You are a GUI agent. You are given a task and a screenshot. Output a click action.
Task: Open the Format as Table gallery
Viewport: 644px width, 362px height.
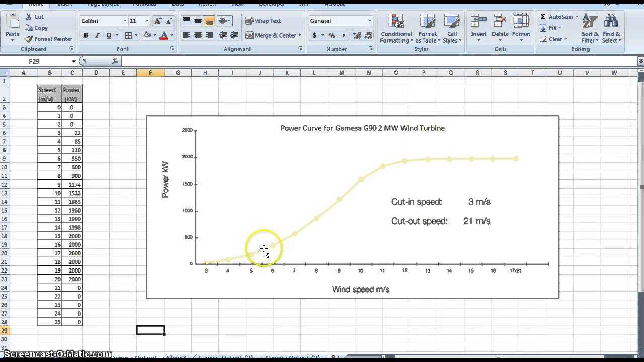click(428, 29)
